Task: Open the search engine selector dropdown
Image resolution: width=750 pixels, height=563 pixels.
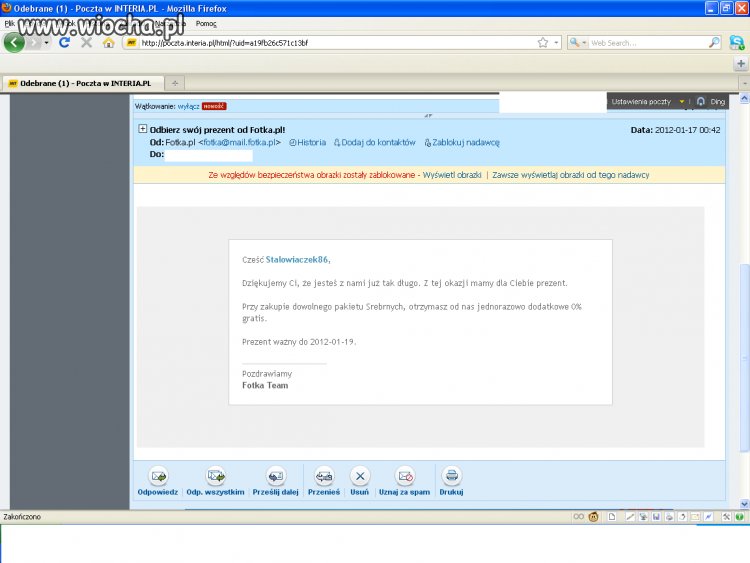Action: coord(578,43)
